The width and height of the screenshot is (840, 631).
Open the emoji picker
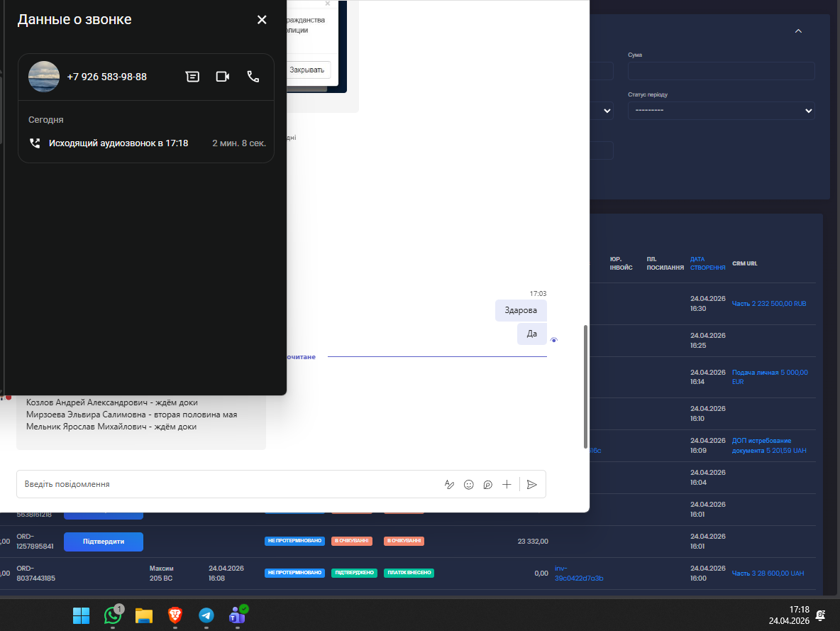(469, 485)
